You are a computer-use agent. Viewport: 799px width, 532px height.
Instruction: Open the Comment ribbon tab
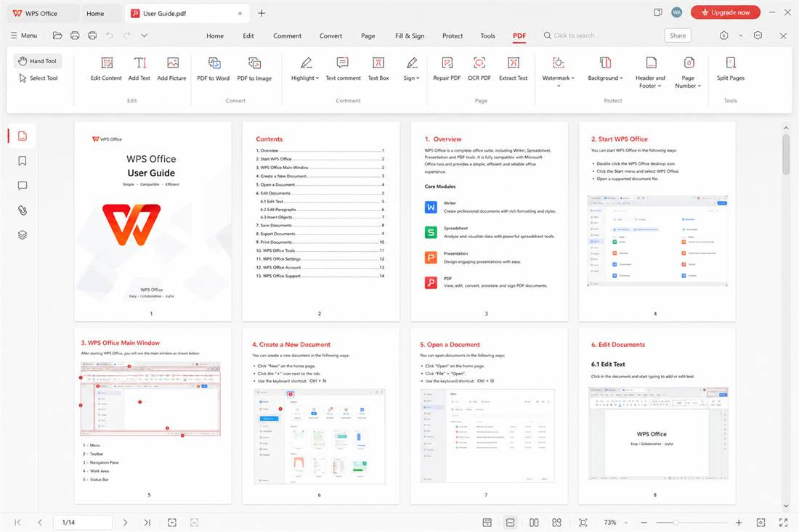288,36
